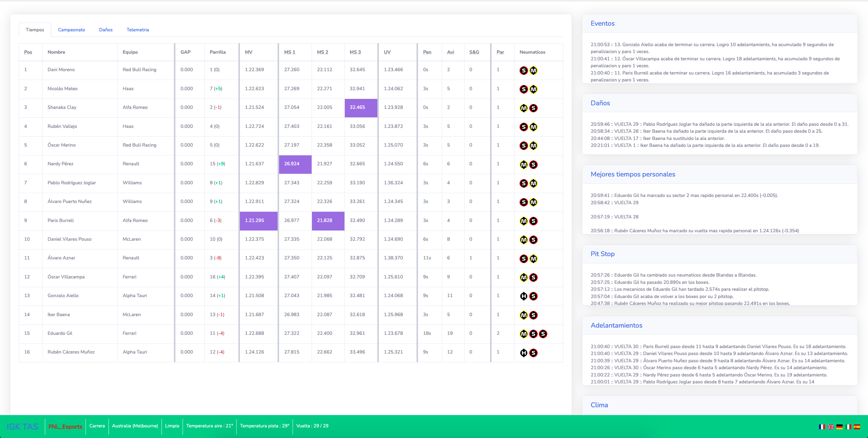The height and width of the screenshot is (438, 868).
Task: Select purple best sector cell 21.828
Action: click(x=328, y=221)
